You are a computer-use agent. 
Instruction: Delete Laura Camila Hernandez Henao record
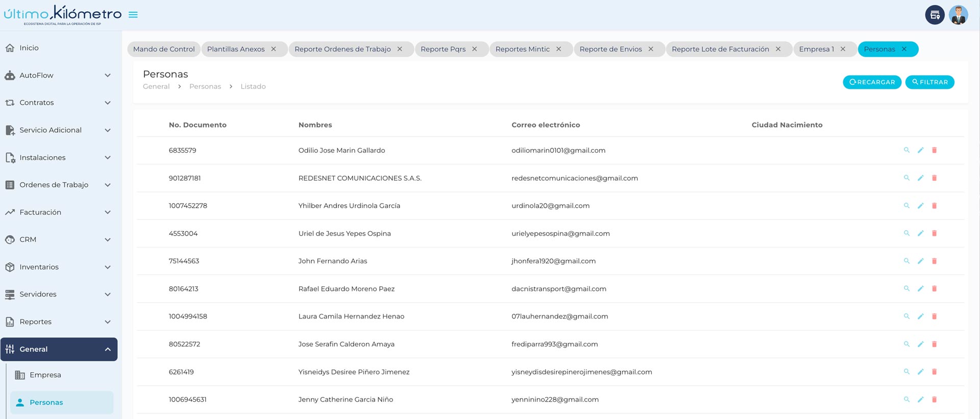(x=934, y=316)
